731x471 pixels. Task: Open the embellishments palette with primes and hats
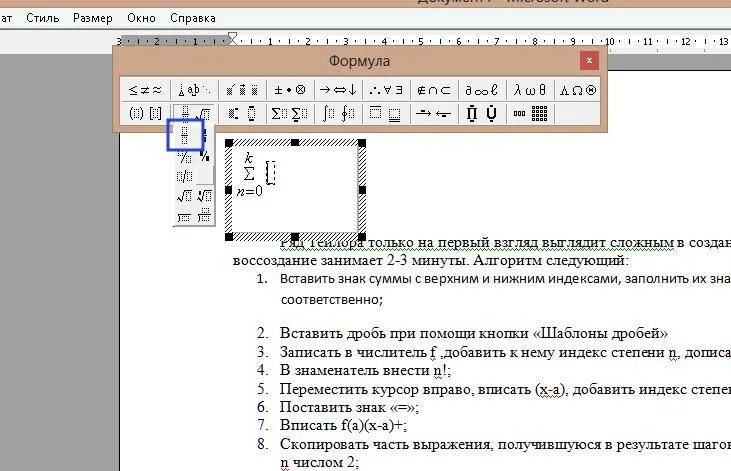[242, 90]
